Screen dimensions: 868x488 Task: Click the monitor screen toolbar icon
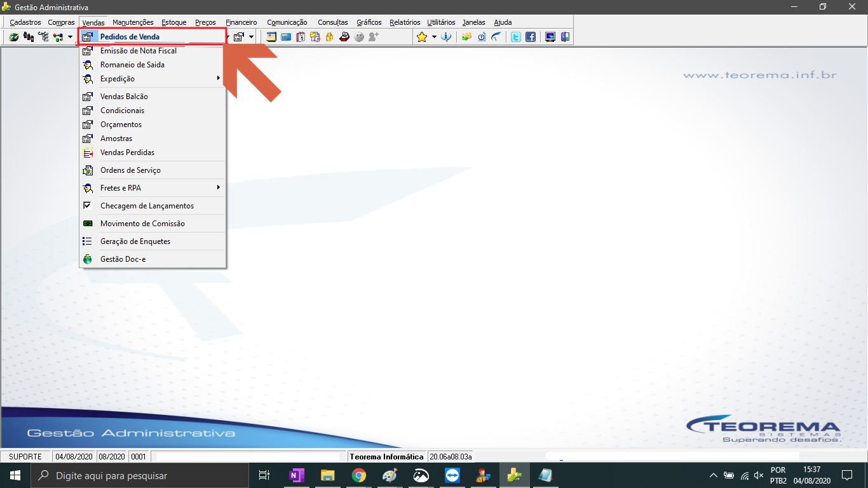[550, 37]
